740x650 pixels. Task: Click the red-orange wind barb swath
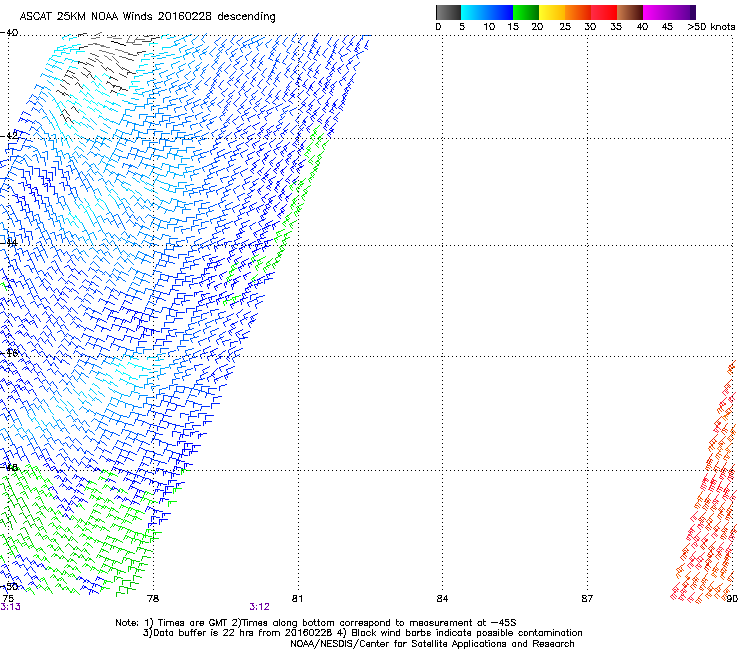click(705, 482)
